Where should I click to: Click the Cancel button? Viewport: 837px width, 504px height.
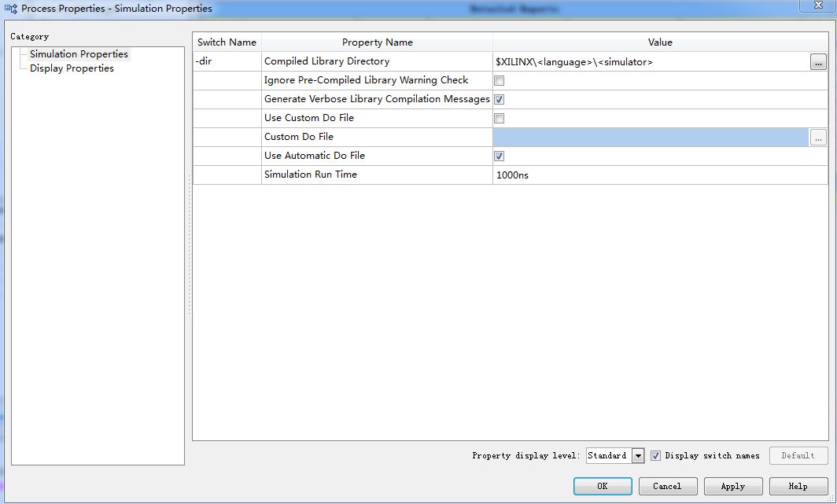[667, 486]
